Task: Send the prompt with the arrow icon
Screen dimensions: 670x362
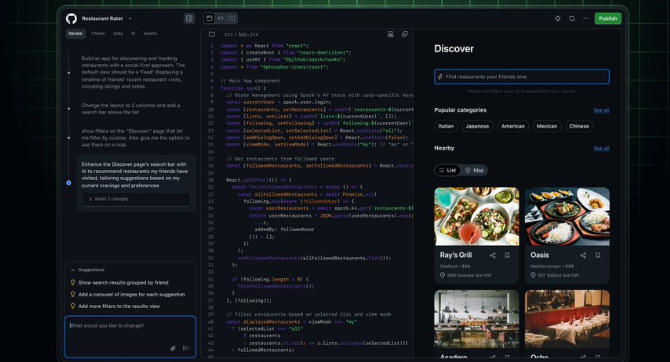Action: [185, 348]
